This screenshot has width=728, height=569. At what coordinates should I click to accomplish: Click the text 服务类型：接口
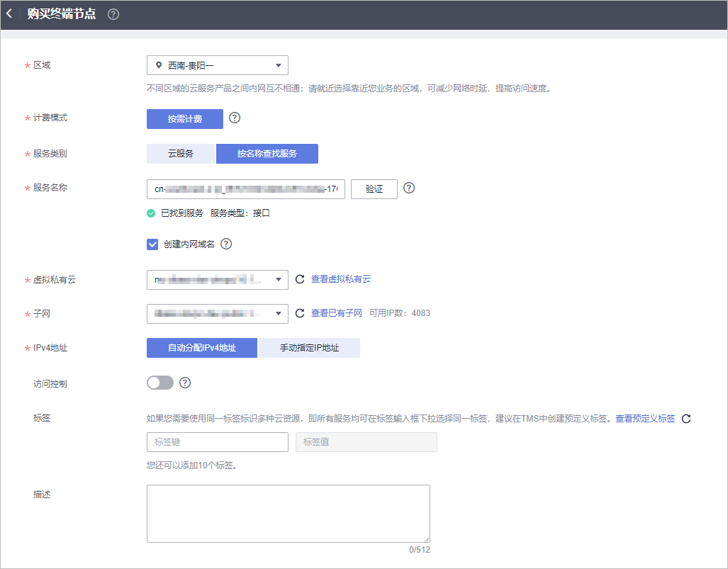pyautogui.click(x=240, y=213)
